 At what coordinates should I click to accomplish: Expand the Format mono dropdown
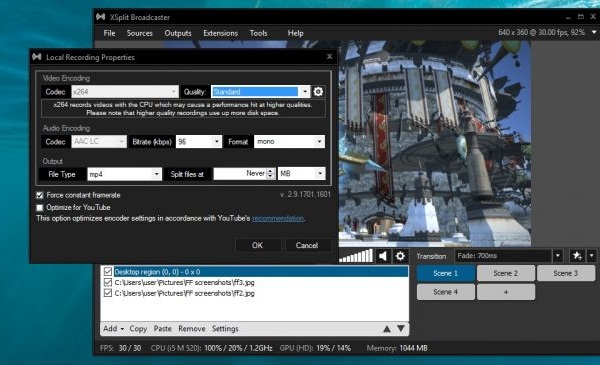289,142
